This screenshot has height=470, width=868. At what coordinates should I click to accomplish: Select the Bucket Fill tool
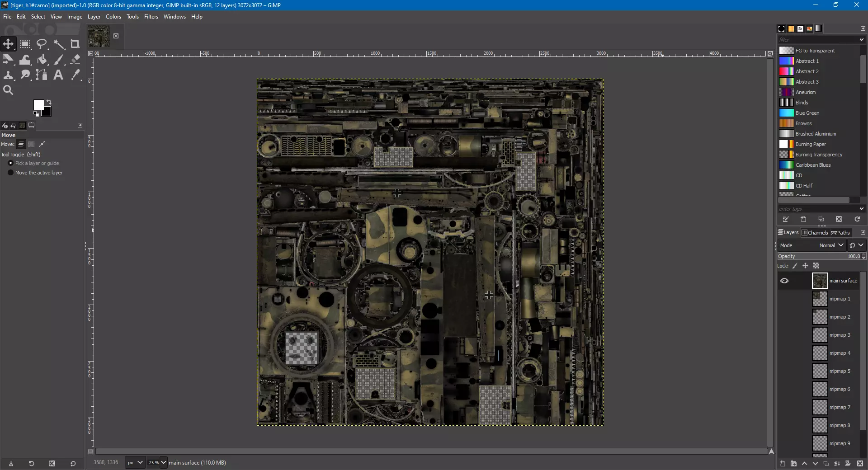pos(42,60)
